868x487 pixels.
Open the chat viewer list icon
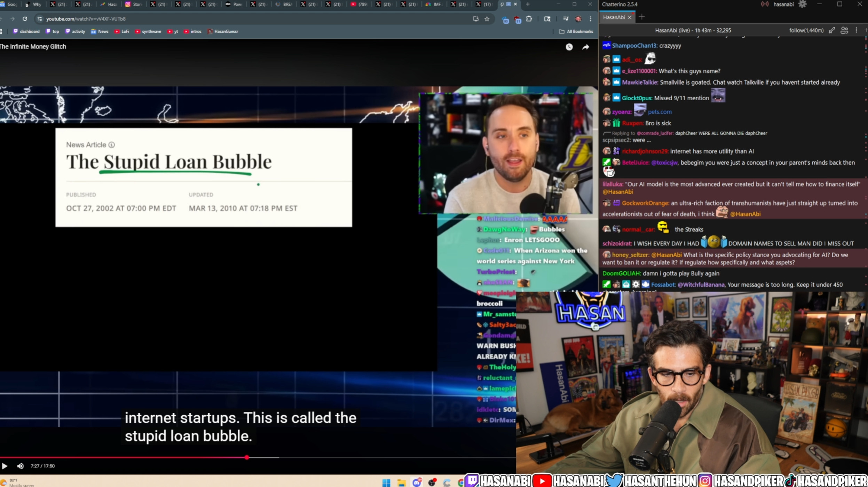coord(844,30)
